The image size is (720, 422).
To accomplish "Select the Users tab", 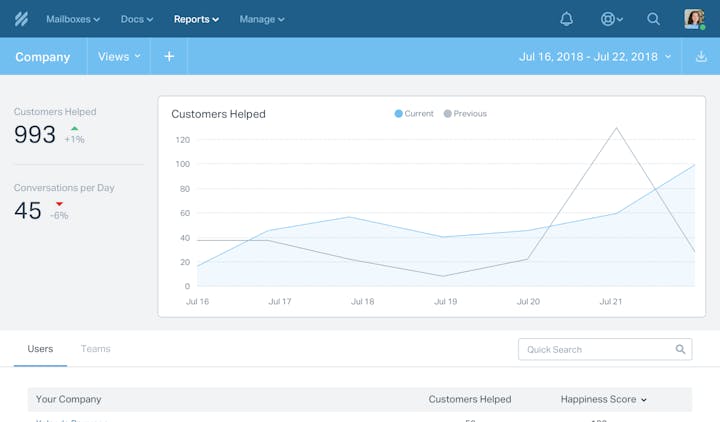I will pos(40,349).
